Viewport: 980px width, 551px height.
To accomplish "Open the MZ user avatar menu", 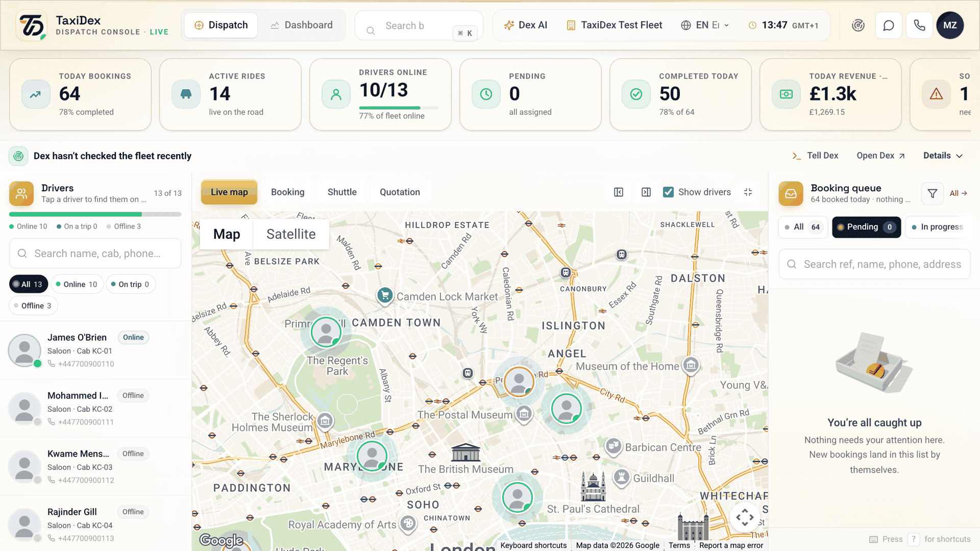I will (x=950, y=25).
